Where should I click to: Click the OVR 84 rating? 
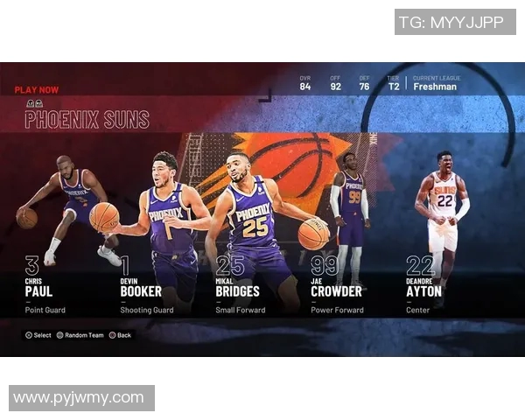[305, 83]
